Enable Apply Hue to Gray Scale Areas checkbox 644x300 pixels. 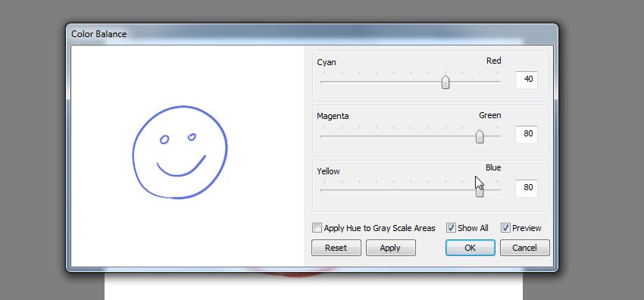tap(317, 228)
